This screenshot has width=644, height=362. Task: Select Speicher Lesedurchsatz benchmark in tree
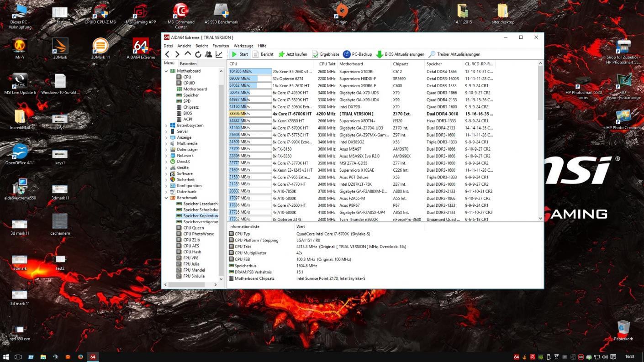point(201,204)
